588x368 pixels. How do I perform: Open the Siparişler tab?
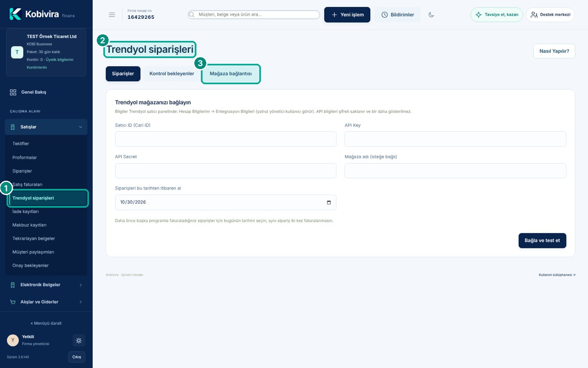[x=123, y=74]
